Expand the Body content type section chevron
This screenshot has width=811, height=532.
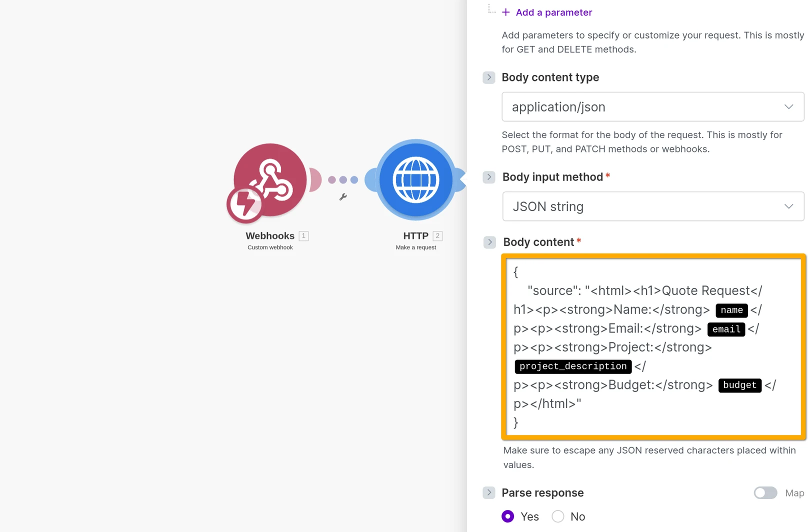488,77
